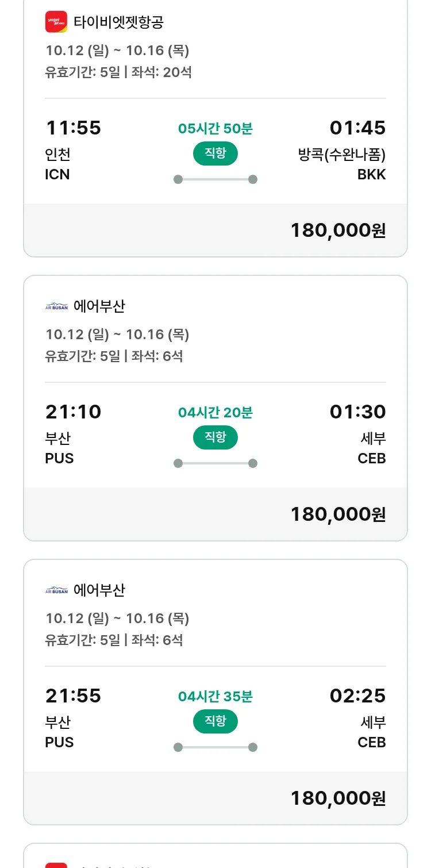Click the 01:45 Bangkok arrival time
Image resolution: width=431 pixels, height=868 pixels.
[357, 128]
